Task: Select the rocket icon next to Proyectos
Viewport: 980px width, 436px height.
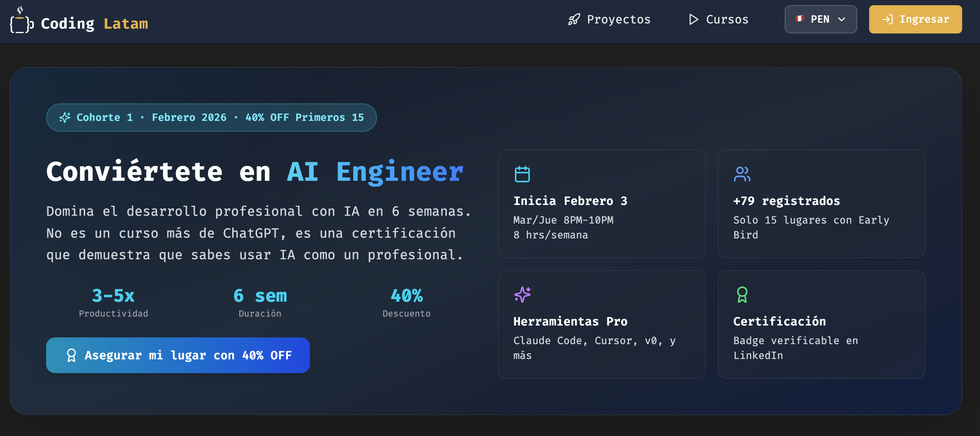Action: click(x=574, y=19)
